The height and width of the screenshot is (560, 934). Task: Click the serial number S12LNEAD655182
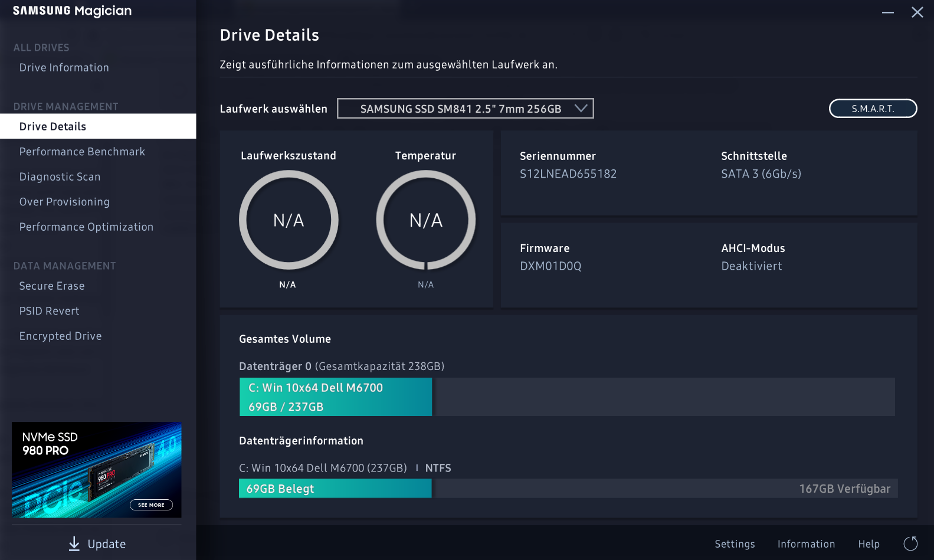pyautogui.click(x=568, y=174)
